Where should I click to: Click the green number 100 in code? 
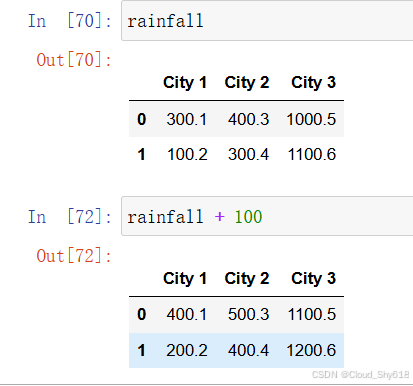tap(248, 217)
